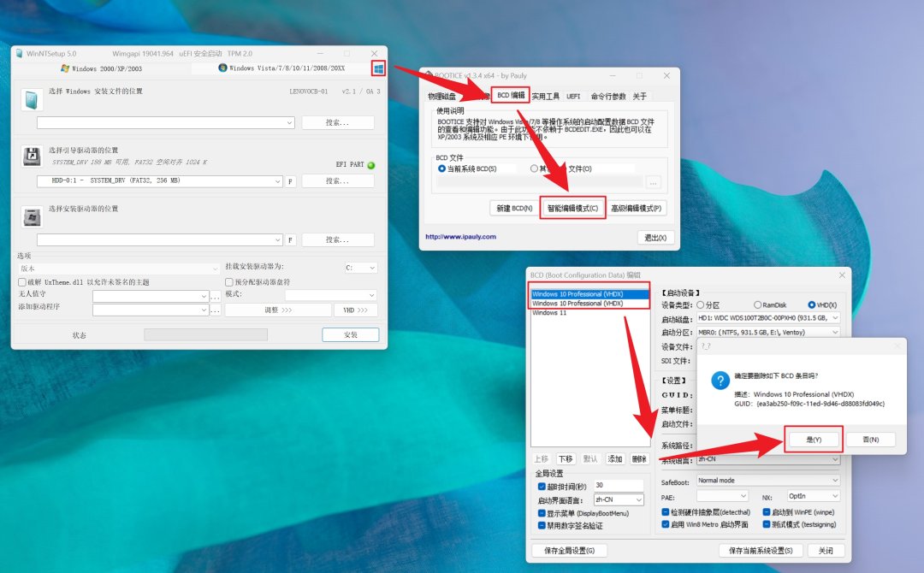This screenshot has height=573, width=924.
Task: Click 高级编辑模式(P) button
Action: [x=637, y=208]
